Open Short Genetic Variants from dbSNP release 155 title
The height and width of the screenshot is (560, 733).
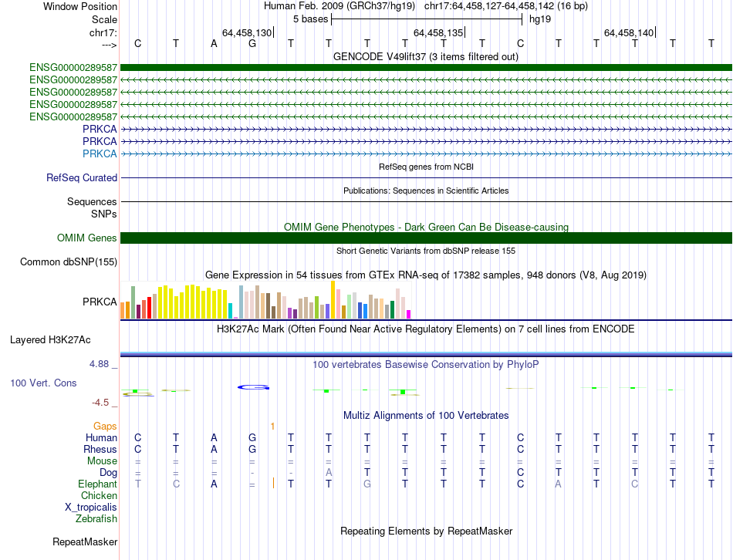[x=426, y=251]
